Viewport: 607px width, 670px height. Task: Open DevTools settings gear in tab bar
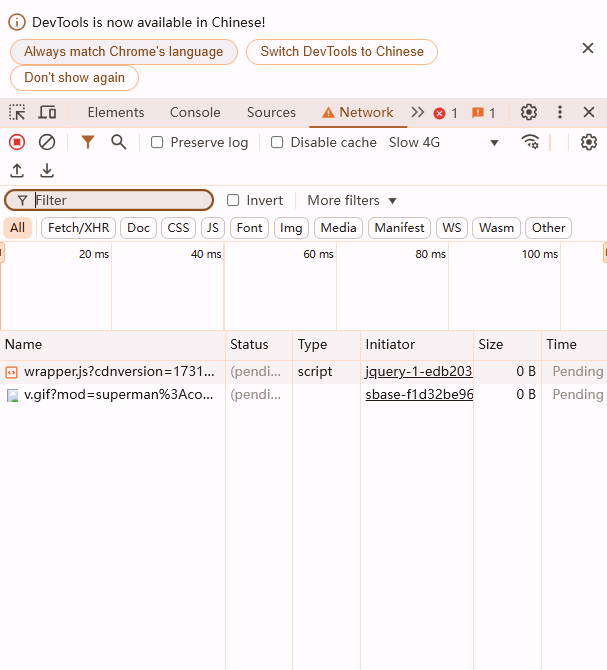529,112
